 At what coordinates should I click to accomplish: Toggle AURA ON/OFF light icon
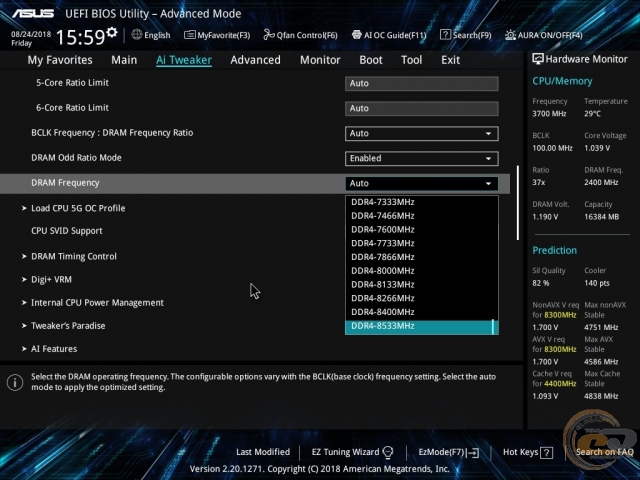(x=510, y=35)
